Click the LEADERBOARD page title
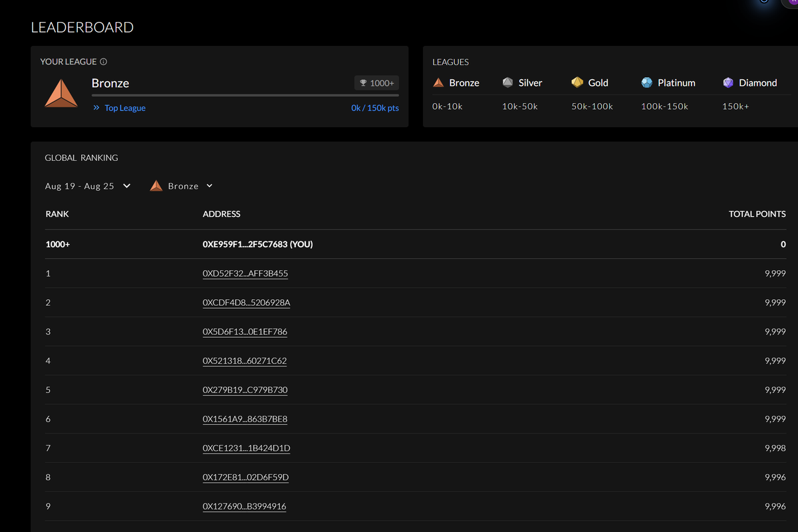 pos(82,27)
